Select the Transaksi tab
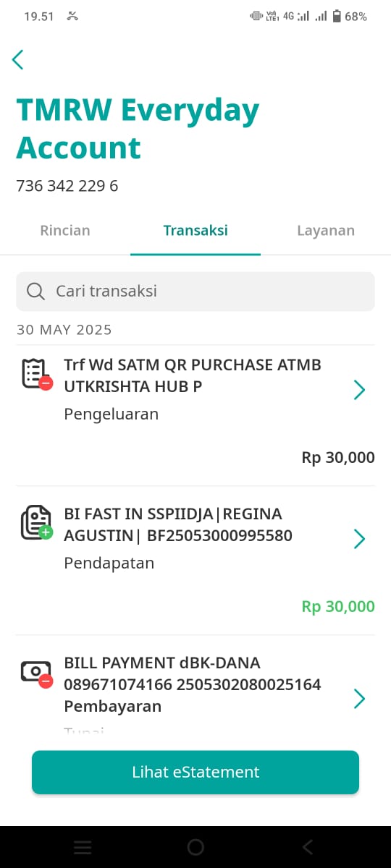391x868 pixels. click(195, 230)
